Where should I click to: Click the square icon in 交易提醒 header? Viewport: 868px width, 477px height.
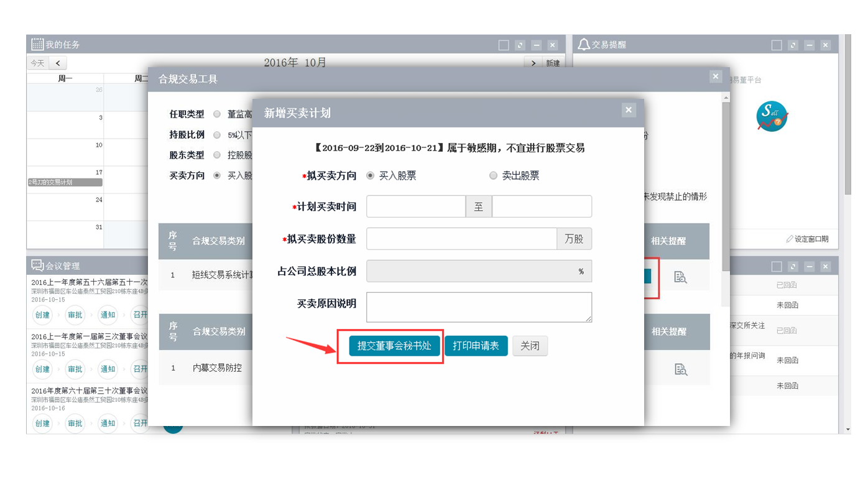777,45
